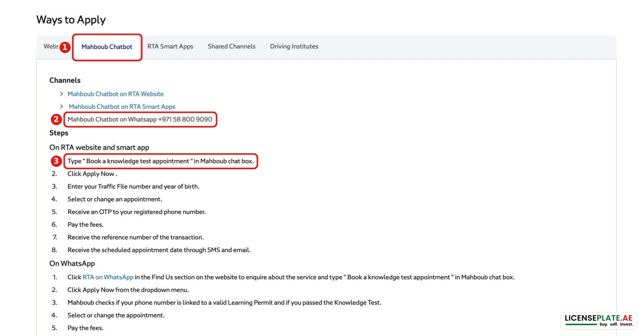The image size is (644, 336).
Task: Select the Shared Channels tab
Action: coord(232,47)
